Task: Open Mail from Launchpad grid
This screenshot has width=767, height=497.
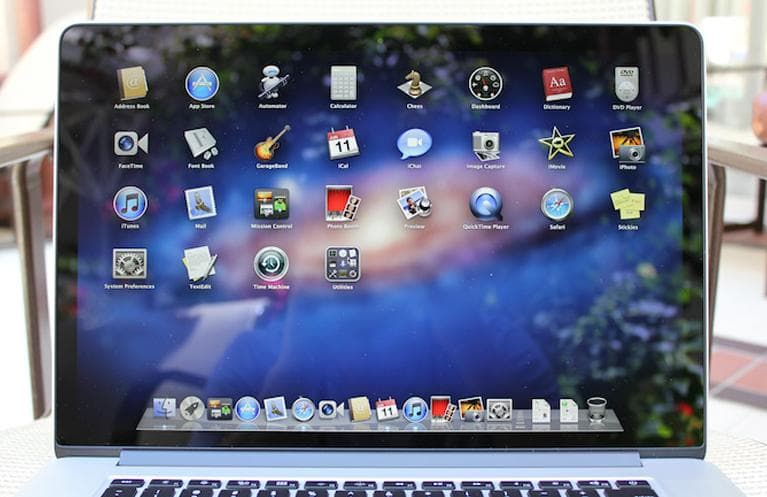Action: tap(201, 203)
